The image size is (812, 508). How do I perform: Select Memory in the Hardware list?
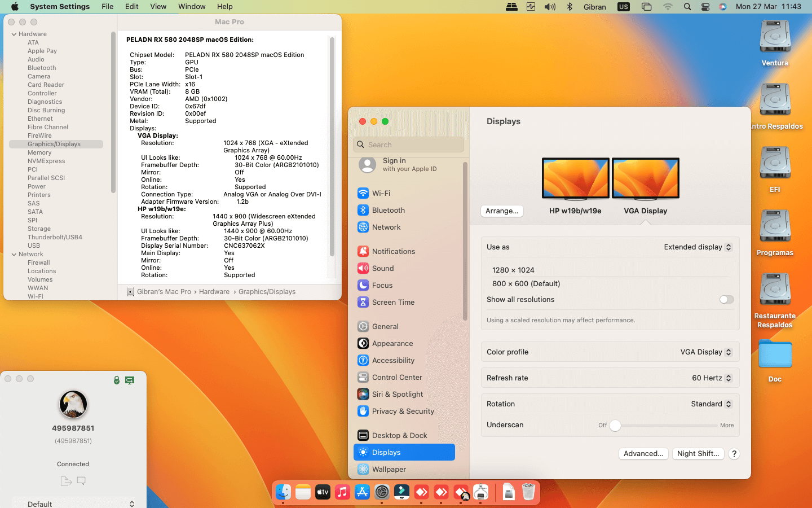[39, 152]
